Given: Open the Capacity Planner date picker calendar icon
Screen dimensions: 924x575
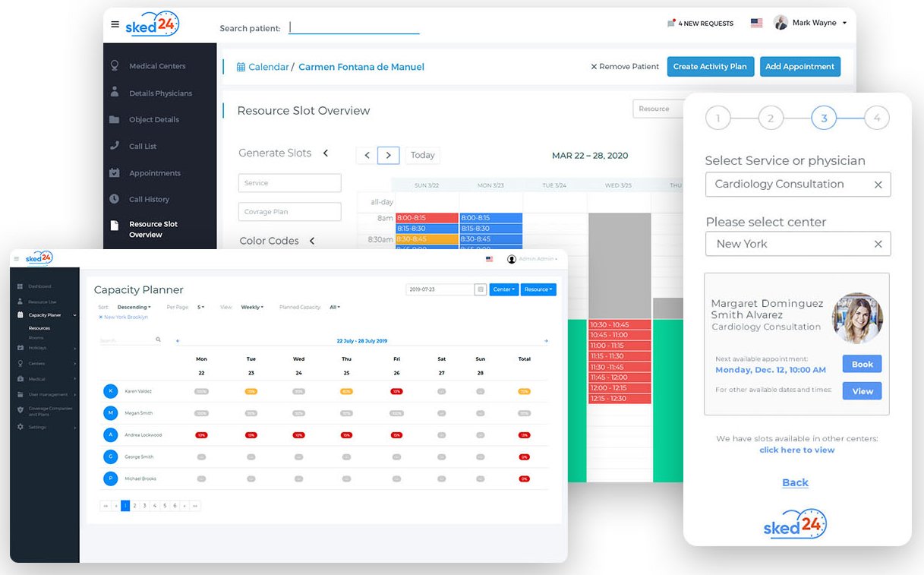Looking at the screenshot, I should [x=480, y=289].
